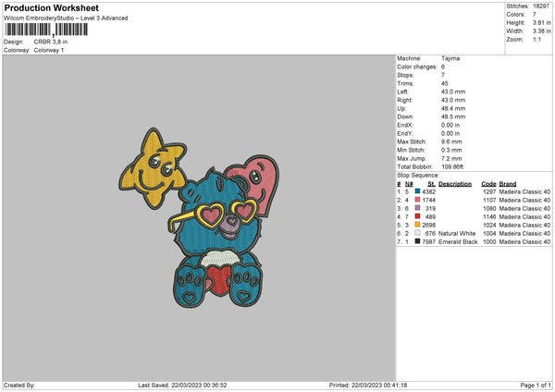Click the Colors value 7
555x392 pixels.
point(535,15)
